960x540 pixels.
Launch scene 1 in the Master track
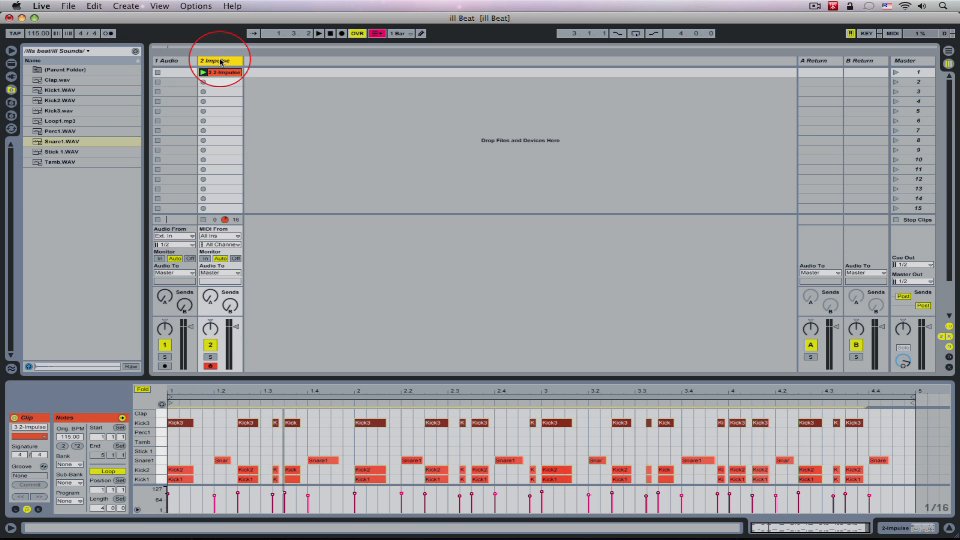(x=896, y=72)
